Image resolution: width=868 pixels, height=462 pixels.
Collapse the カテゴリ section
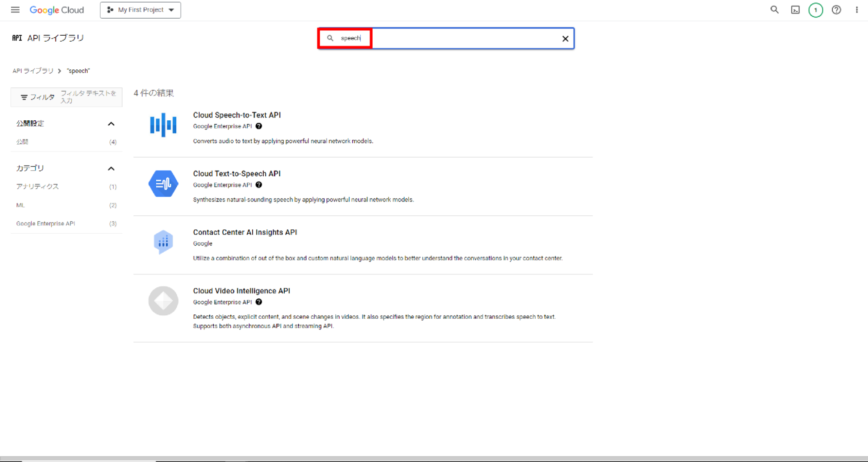tap(111, 168)
